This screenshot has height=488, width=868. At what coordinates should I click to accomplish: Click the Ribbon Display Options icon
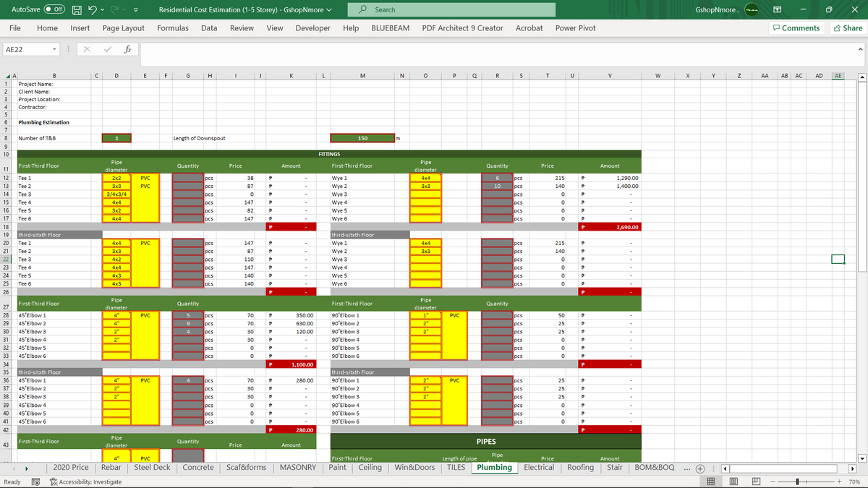tap(778, 9)
